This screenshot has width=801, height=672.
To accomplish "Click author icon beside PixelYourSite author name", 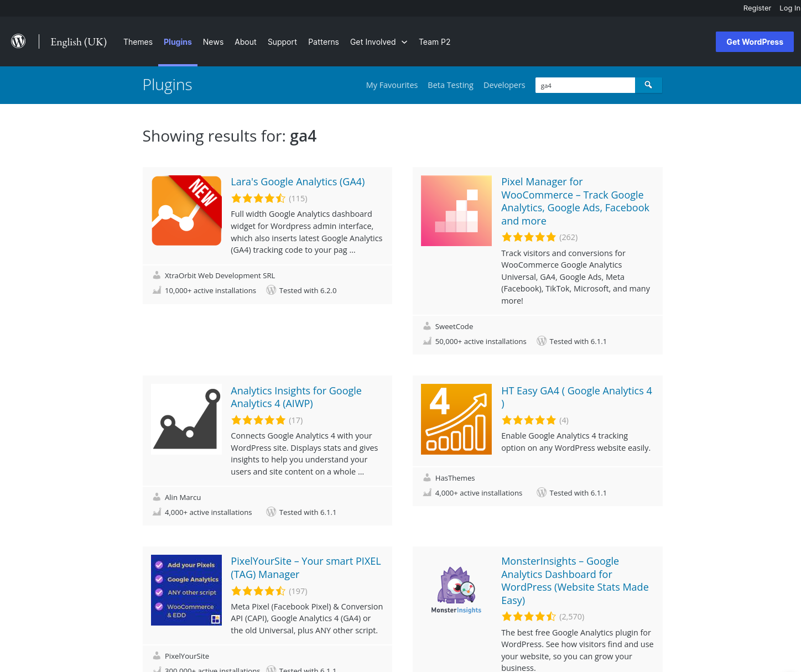I will [x=157, y=656].
